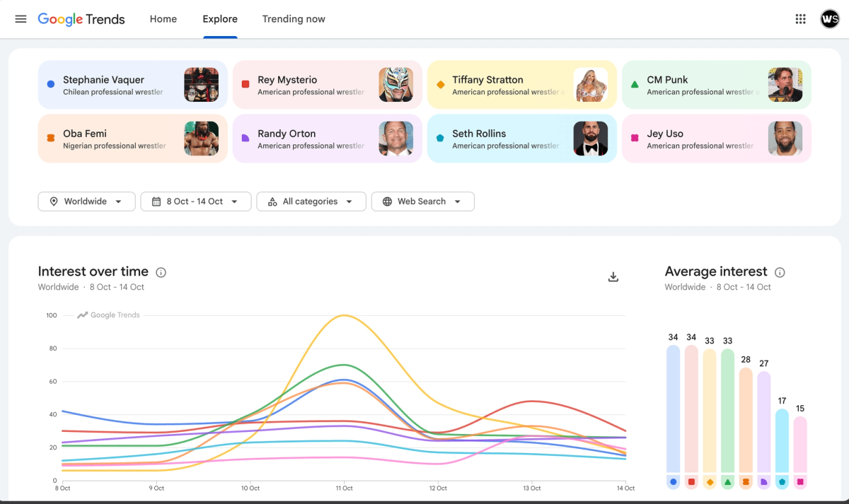
Task: Expand the Worldwide region dropdown
Action: point(88,201)
